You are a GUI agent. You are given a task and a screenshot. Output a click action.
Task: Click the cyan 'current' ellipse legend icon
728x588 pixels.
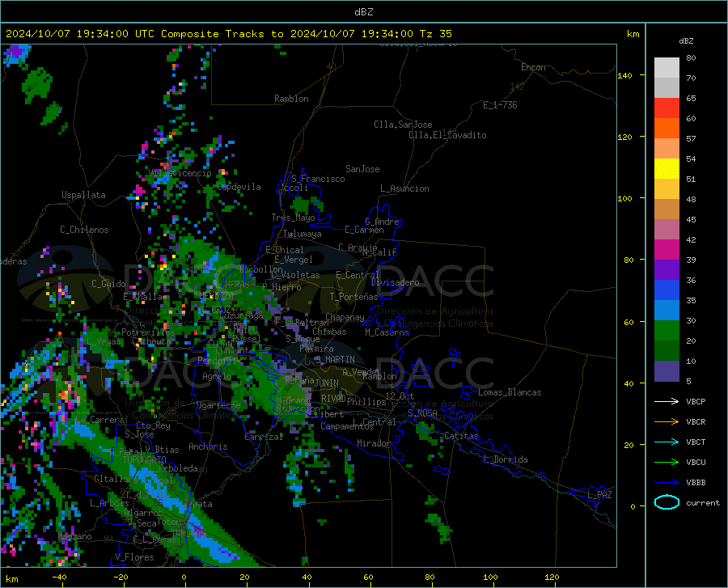(667, 502)
